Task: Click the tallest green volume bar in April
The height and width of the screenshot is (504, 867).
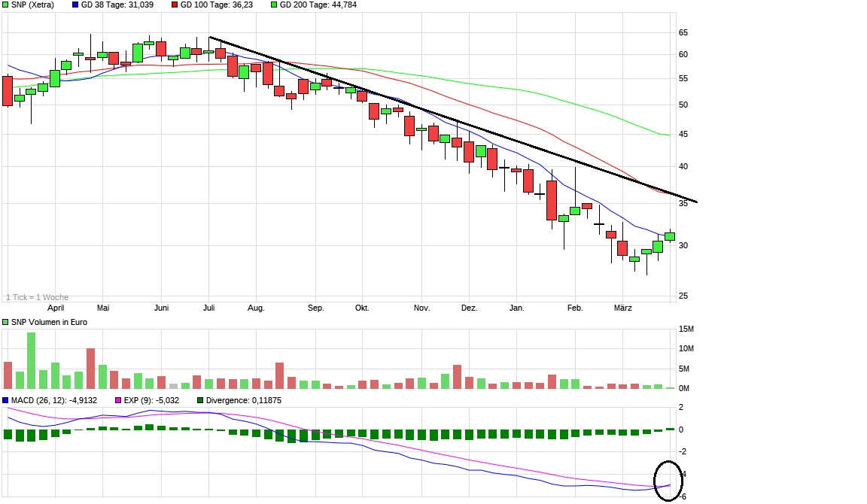Action: pos(31,360)
